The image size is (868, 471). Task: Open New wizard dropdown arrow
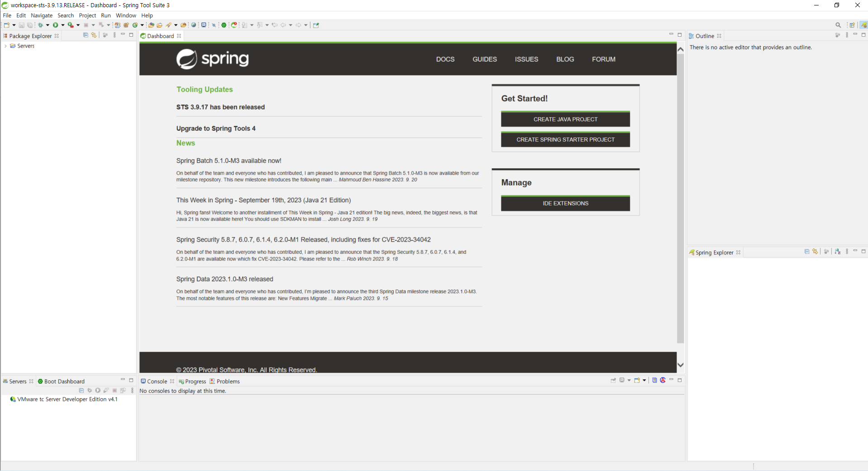[x=14, y=25]
